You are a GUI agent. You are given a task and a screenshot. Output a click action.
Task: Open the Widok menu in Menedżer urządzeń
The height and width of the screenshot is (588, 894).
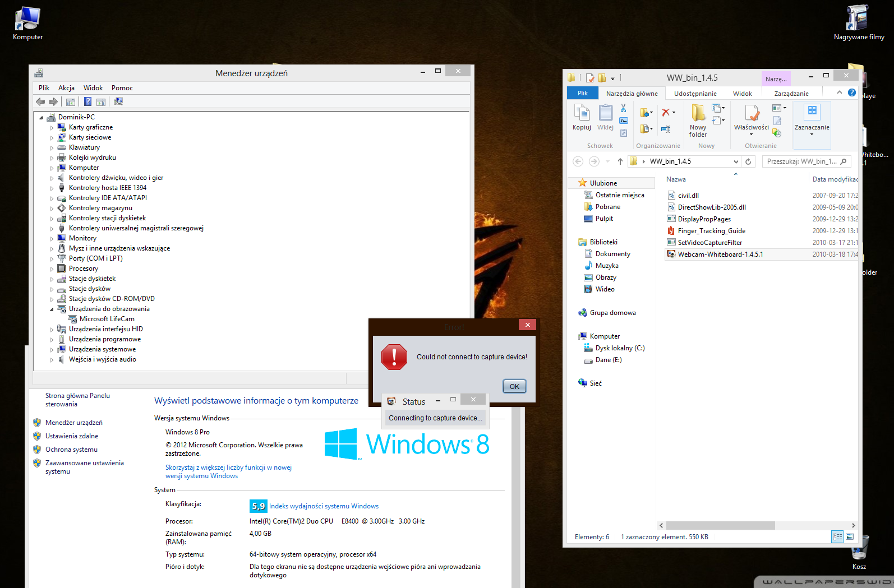(93, 88)
